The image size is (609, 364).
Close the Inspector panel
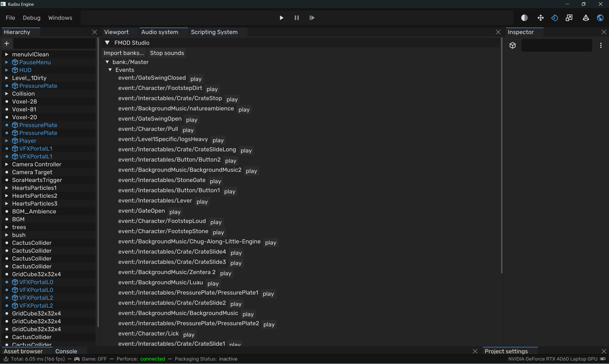(x=604, y=32)
